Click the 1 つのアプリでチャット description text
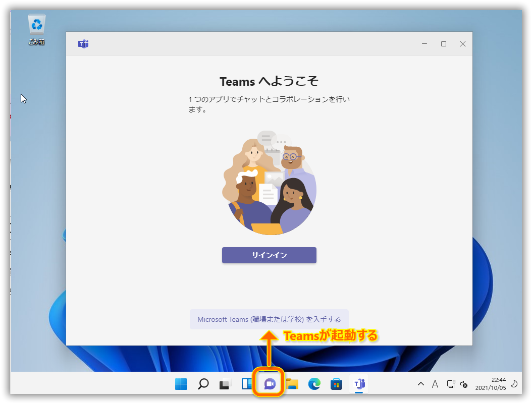 coord(269,104)
